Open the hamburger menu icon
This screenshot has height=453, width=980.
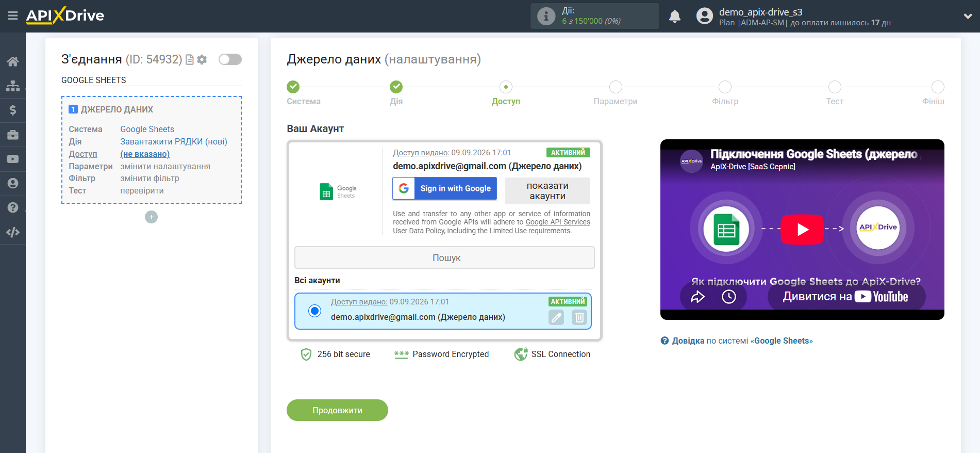click(x=13, y=16)
